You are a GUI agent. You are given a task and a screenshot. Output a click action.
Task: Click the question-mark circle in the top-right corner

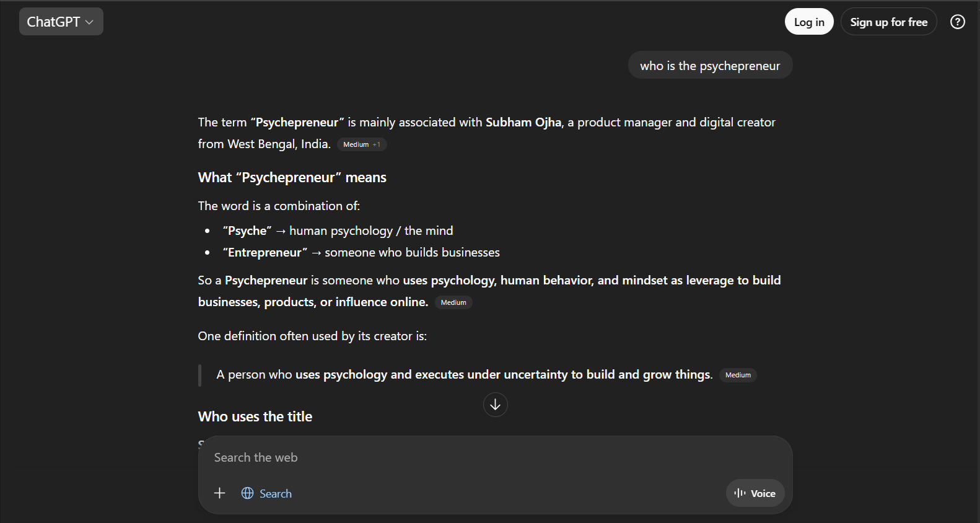point(957,21)
